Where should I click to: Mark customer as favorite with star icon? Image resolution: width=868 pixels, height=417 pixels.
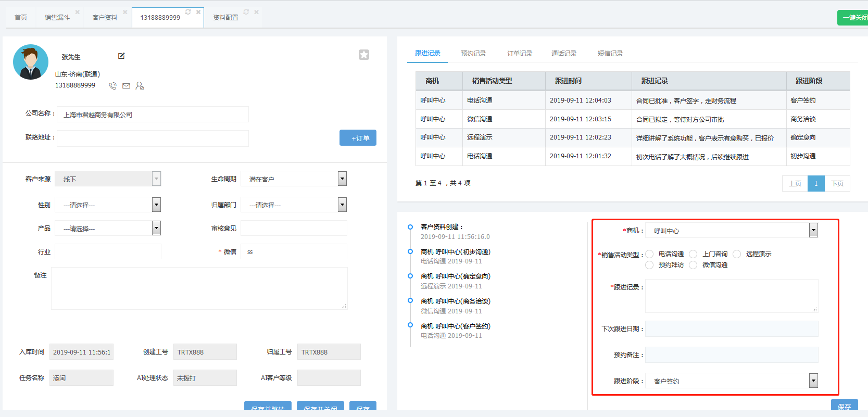tap(364, 55)
